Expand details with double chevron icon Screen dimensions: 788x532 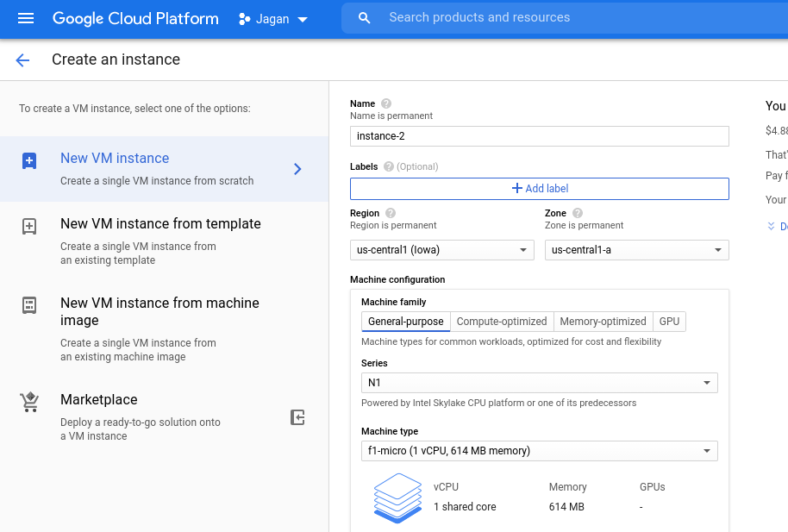(x=771, y=226)
